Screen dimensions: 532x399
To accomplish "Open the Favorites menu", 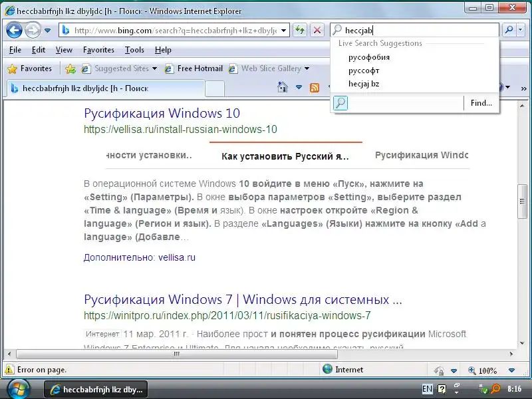I will tap(98, 50).
